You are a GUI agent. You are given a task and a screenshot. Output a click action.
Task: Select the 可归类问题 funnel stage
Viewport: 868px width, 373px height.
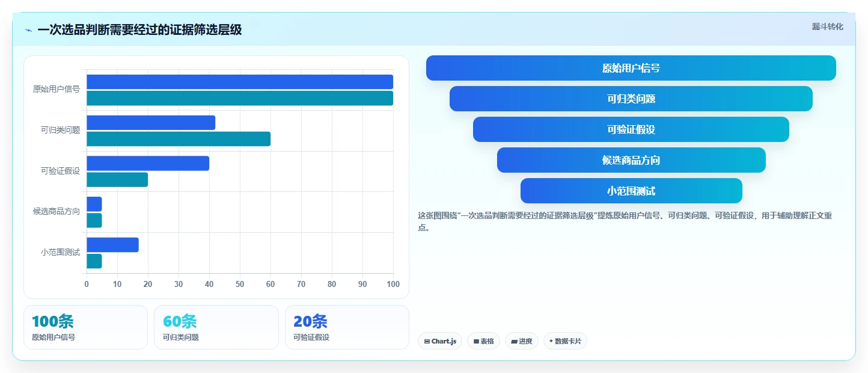coord(631,99)
